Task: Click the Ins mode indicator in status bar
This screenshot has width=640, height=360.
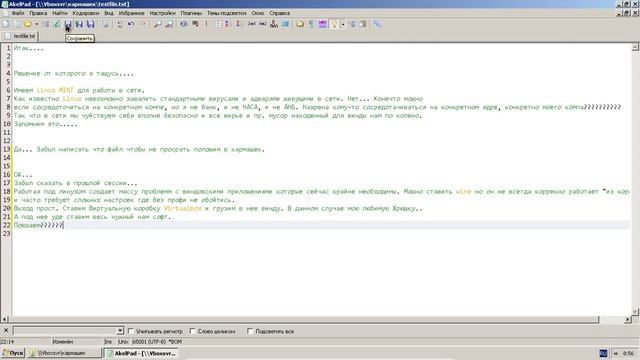Action: (x=108, y=342)
